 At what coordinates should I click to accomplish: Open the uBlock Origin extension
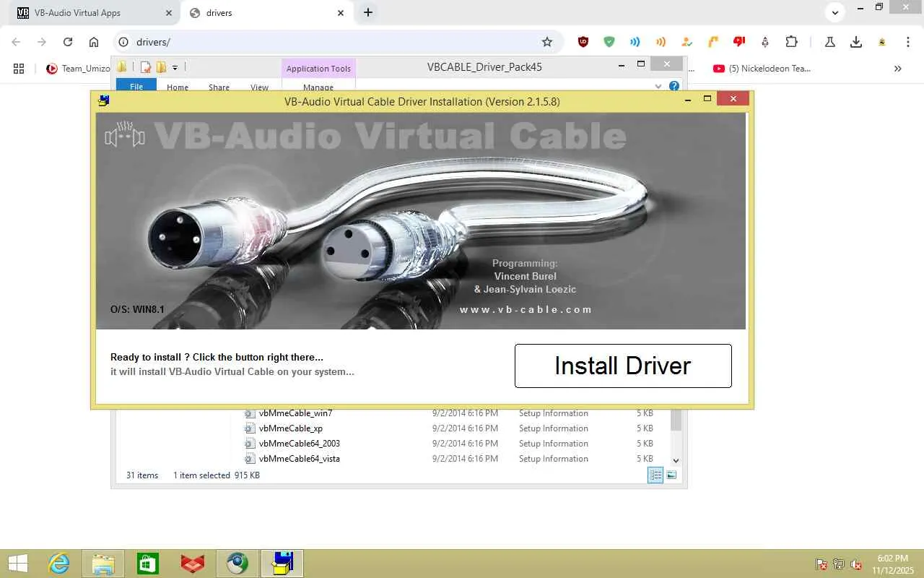pyautogui.click(x=583, y=42)
